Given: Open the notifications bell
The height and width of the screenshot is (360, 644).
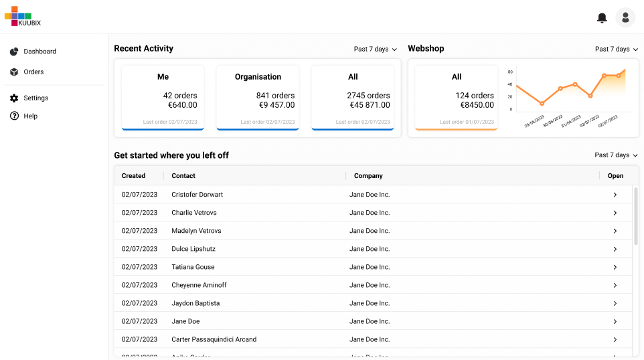Looking at the screenshot, I should 602,17.
